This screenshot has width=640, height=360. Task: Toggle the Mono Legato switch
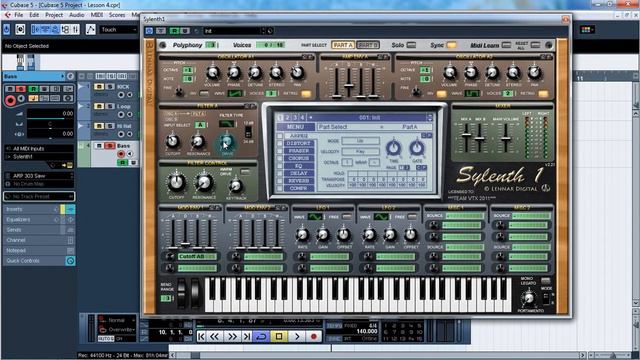(546, 281)
